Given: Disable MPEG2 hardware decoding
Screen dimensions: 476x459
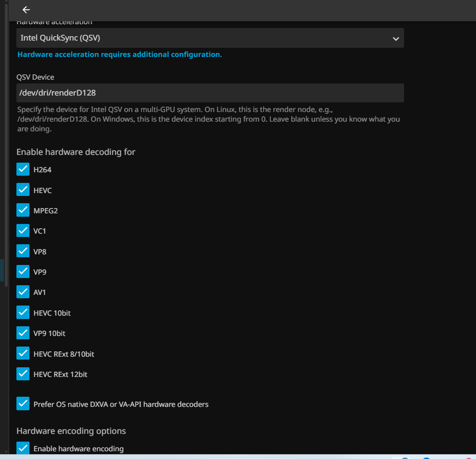Looking at the screenshot, I should coord(23,210).
